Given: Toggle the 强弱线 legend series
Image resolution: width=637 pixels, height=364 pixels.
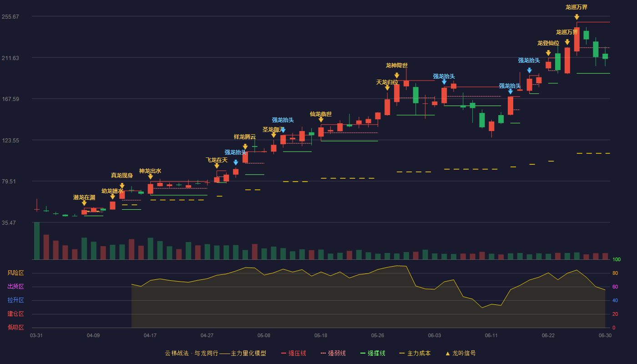Looking at the screenshot, I should [x=333, y=353].
